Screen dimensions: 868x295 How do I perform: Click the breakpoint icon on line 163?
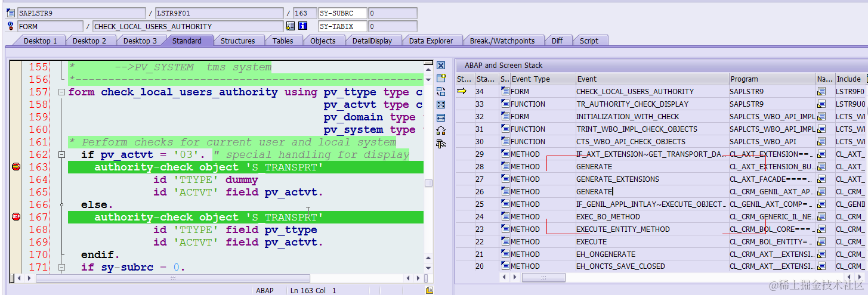(x=16, y=167)
